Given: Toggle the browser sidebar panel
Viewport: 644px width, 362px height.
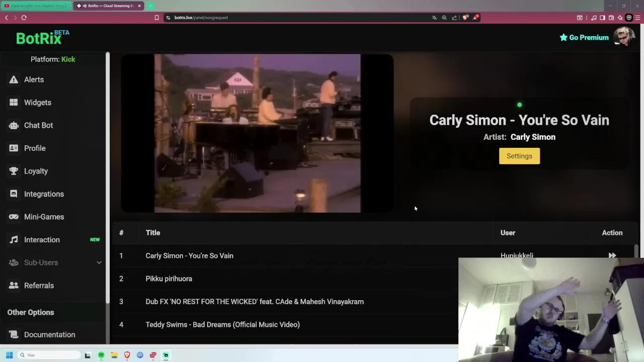Looking at the screenshot, I should (x=603, y=18).
